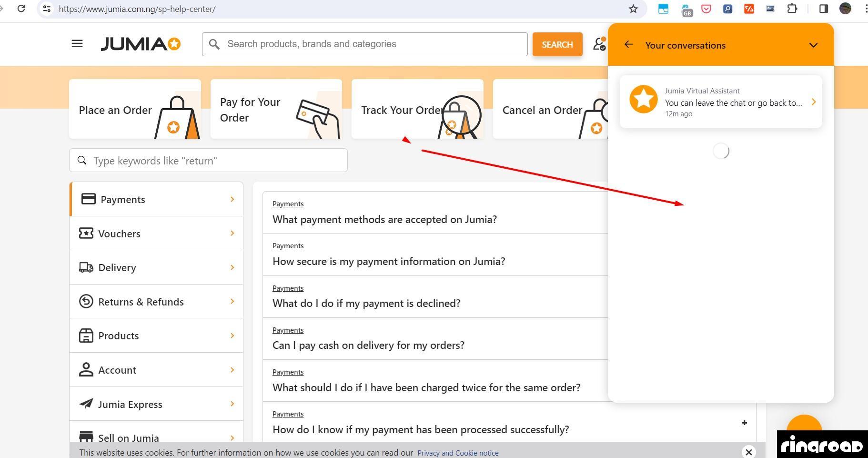Open Returns & Refunds category
Viewport: 868px width, 458px height.
pos(156,302)
